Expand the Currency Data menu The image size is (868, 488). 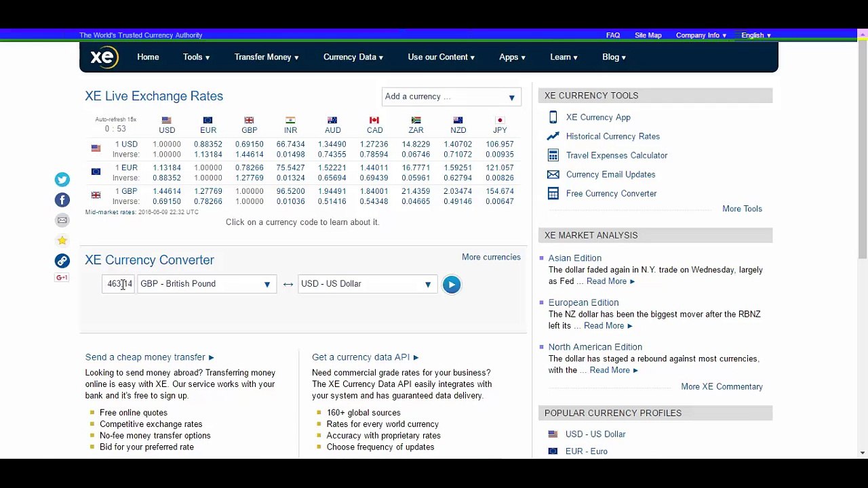pyautogui.click(x=353, y=57)
